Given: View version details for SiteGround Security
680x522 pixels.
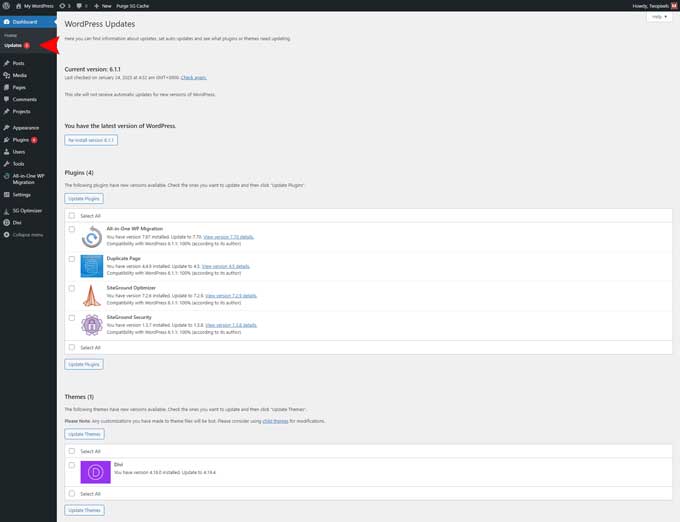Looking at the screenshot, I should tap(231, 325).
